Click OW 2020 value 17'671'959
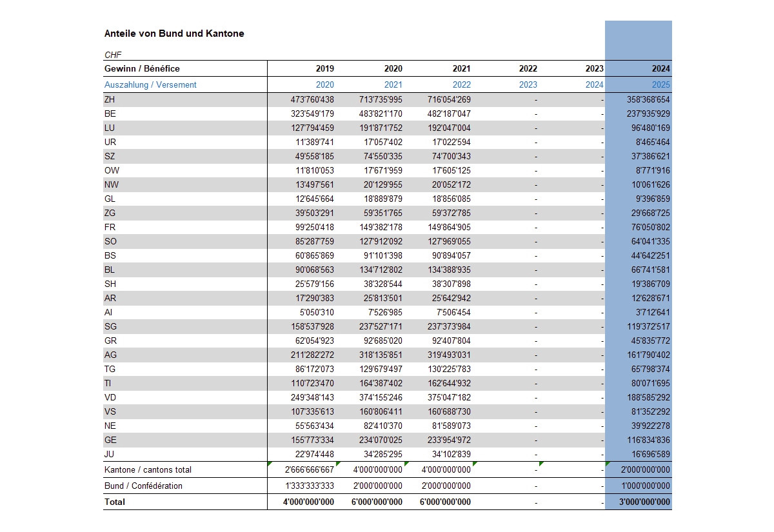 tap(383, 171)
